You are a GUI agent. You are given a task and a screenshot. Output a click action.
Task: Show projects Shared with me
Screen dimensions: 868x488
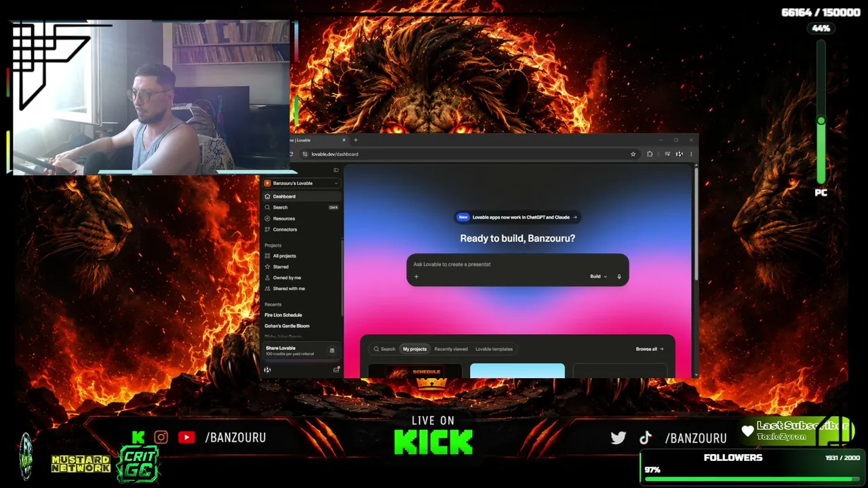(x=301, y=289)
